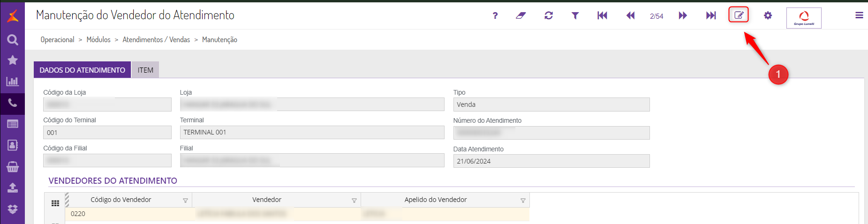Click the eraser clear icon
Screen dimensions: 868x224
(x=521, y=15)
